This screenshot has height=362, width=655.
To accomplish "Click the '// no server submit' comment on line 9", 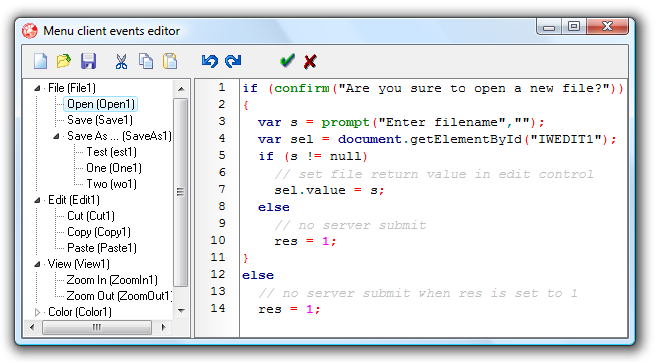I will [350, 225].
